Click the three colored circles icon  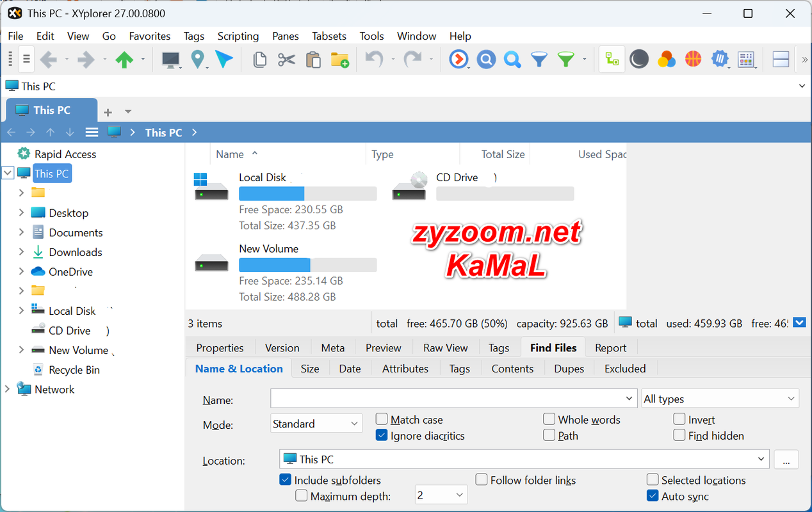(666, 60)
